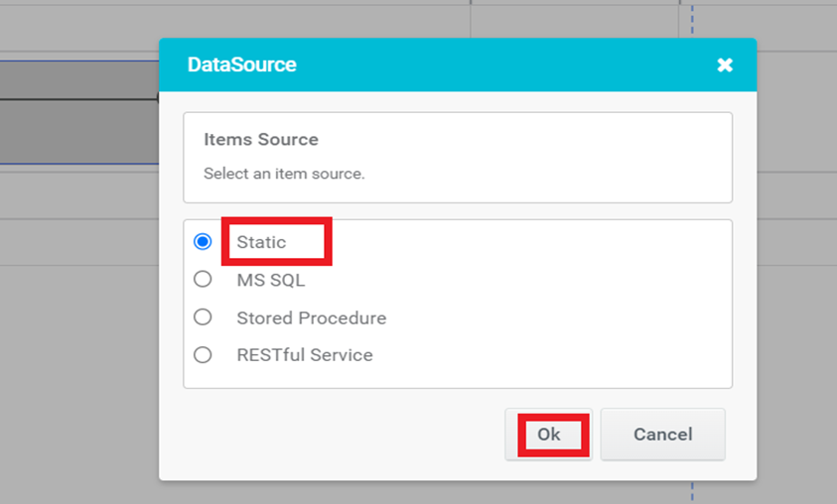Select the Static radio button
The image size is (837, 504).
click(x=203, y=242)
